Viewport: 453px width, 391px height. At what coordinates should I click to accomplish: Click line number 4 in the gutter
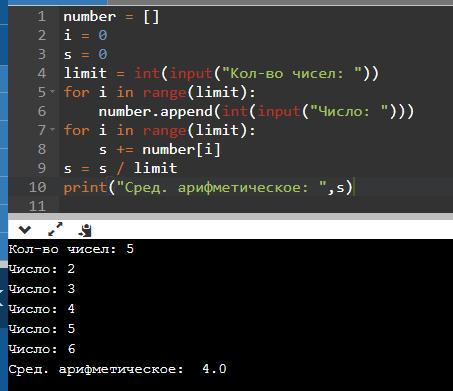click(42, 73)
